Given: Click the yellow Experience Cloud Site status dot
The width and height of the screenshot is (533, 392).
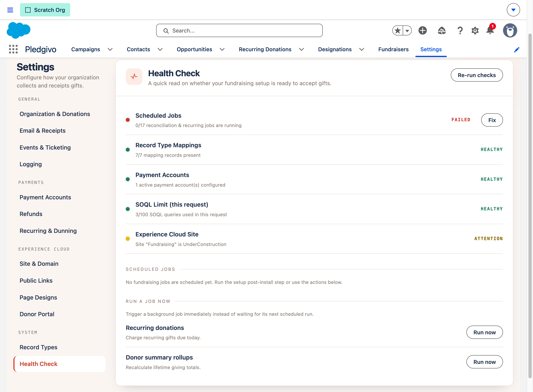Looking at the screenshot, I should (128, 239).
